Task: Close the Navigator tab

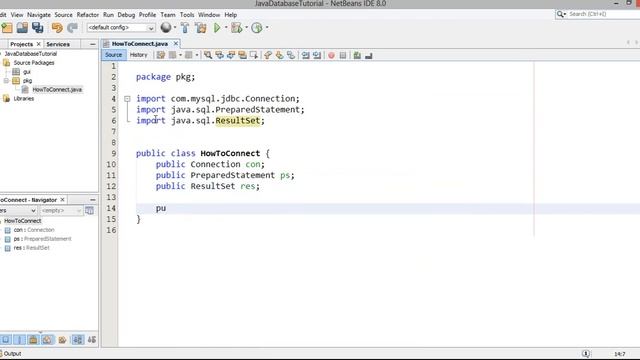Action: [x=62, y=200]
